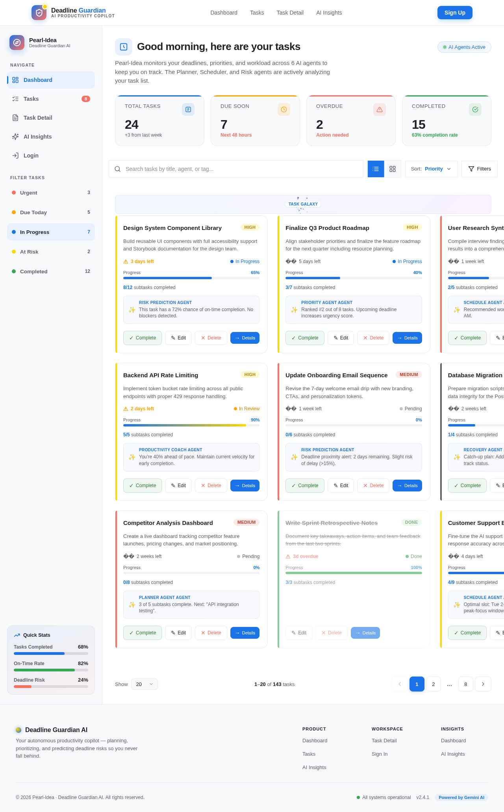Click the Powered by Gemini AI badge
The width and height of the screenshot is (504, 812).
coord(461,797)
